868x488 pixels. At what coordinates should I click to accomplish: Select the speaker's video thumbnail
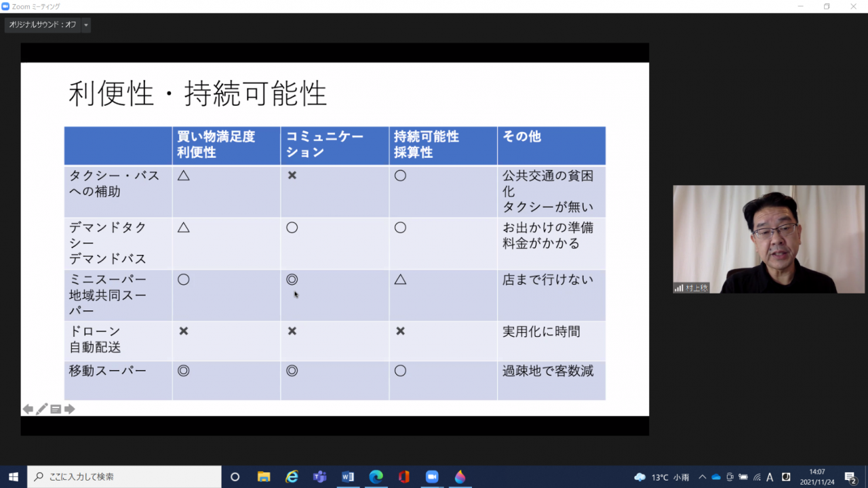pos(768,239)
